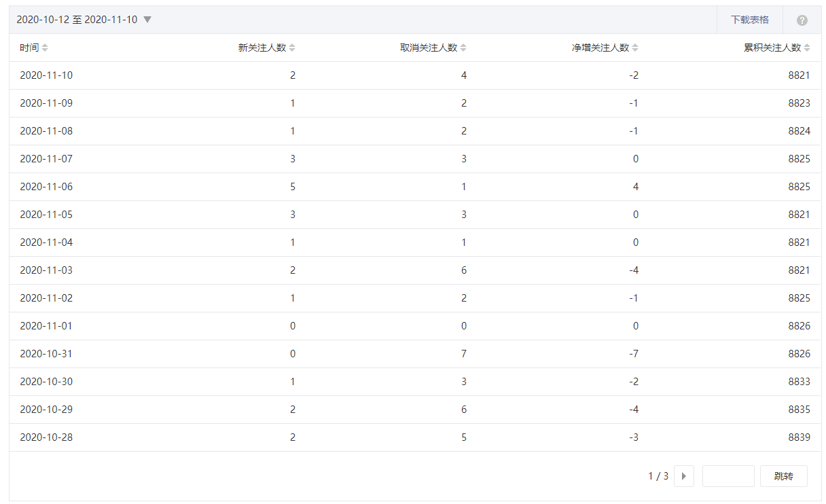This screenshot has width=826, height=504.
Task: Sort by 新关注人数 column arrows
Action: point(292,48)
